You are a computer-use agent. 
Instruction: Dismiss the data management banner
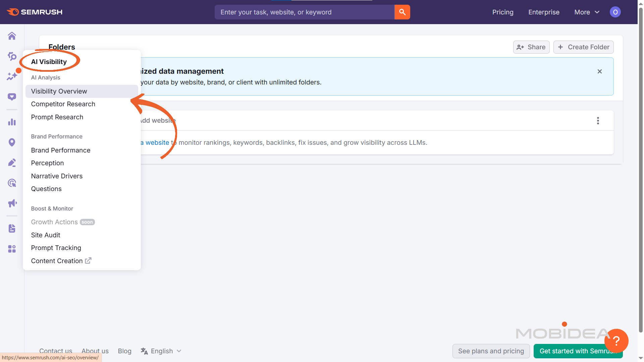599,71
